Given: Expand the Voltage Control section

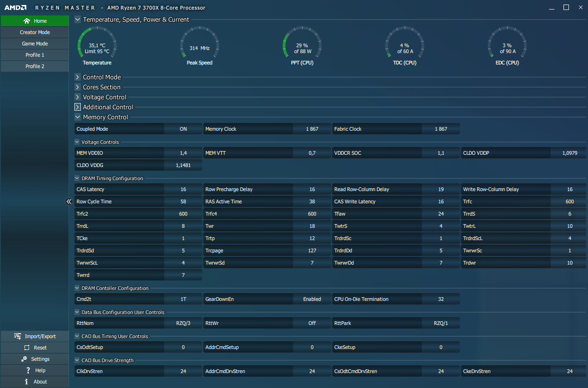Looking at the screenshot, I should coord(78,97).
